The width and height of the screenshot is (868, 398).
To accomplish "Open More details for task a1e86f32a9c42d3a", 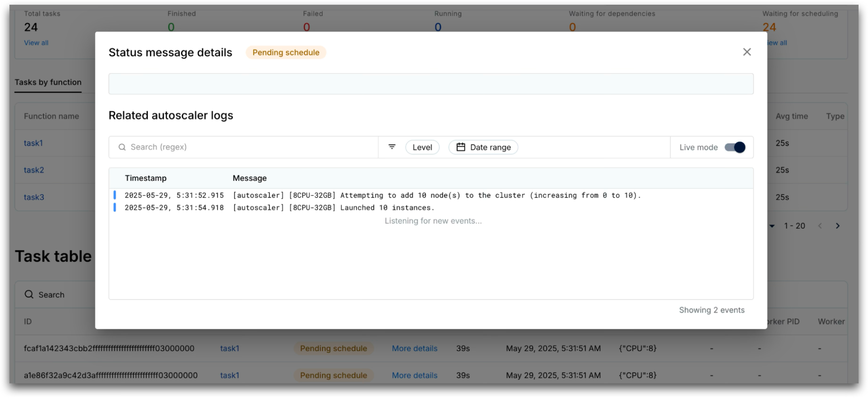I will pyautogui.click(x=414, y=375).
